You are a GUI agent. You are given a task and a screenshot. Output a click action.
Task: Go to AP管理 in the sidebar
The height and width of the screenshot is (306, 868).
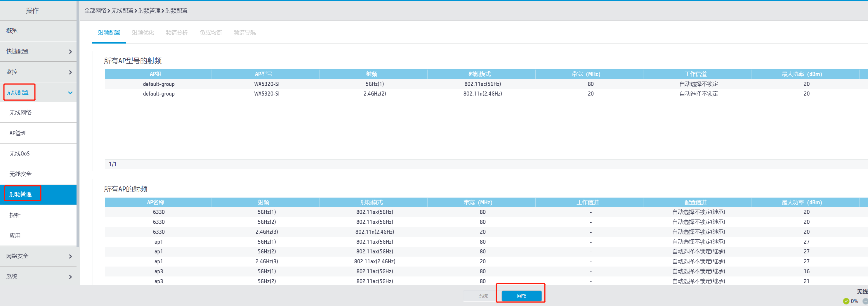38,133
